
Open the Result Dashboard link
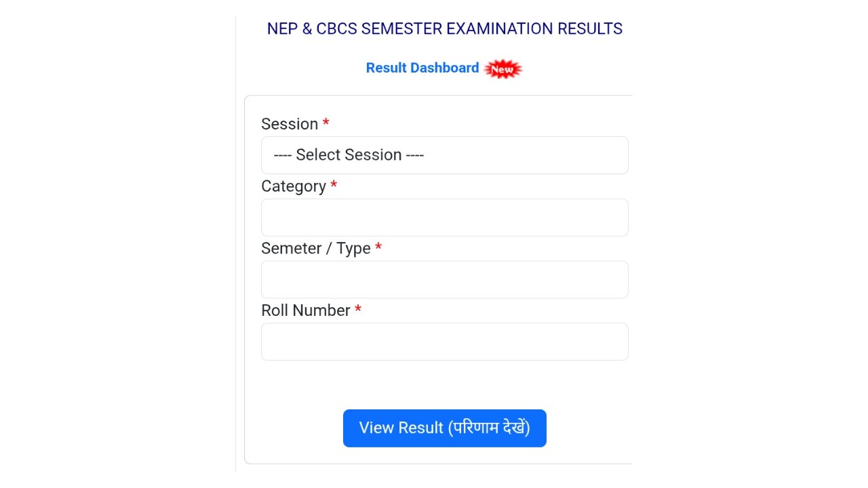coord(422,68)
